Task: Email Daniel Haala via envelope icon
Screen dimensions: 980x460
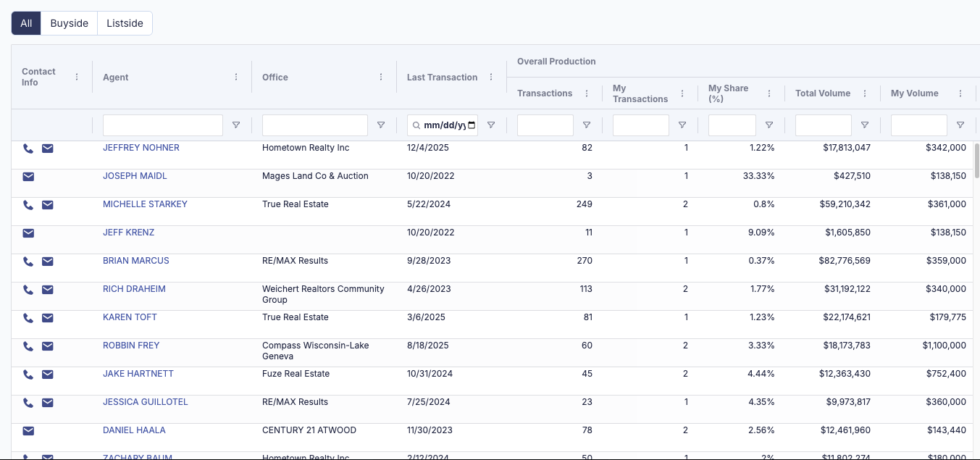Action: pos(28,431)
